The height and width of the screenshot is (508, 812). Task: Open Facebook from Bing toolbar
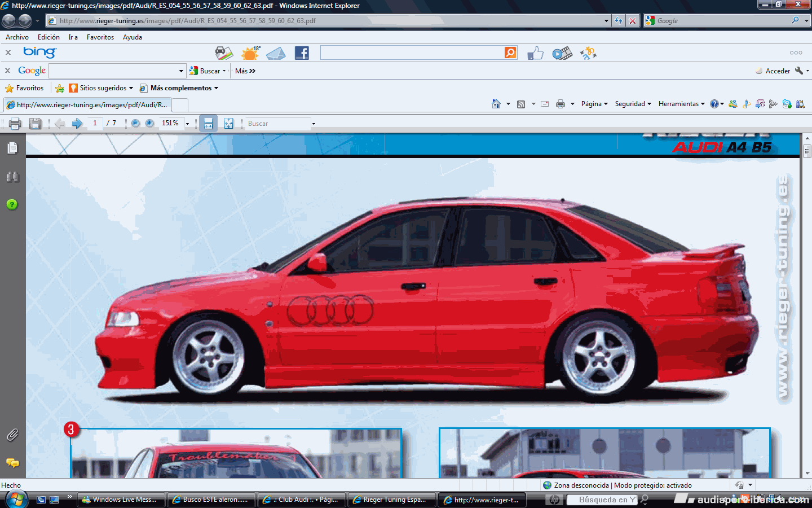(x=302, y=53)
